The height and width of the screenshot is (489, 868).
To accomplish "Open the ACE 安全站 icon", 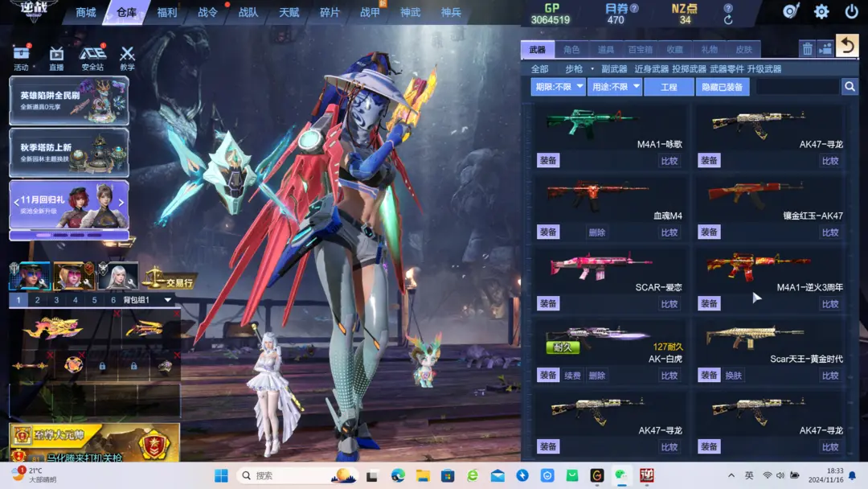I will coord(92,58).
